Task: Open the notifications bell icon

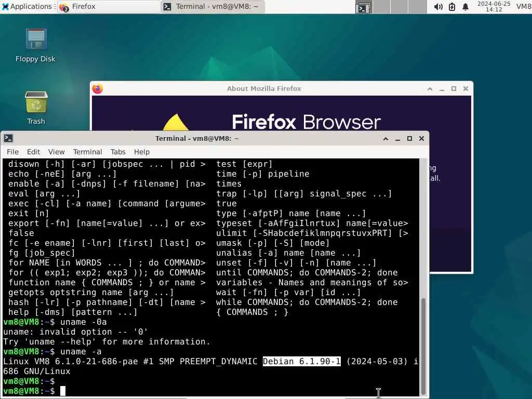Action: (465, 7)
